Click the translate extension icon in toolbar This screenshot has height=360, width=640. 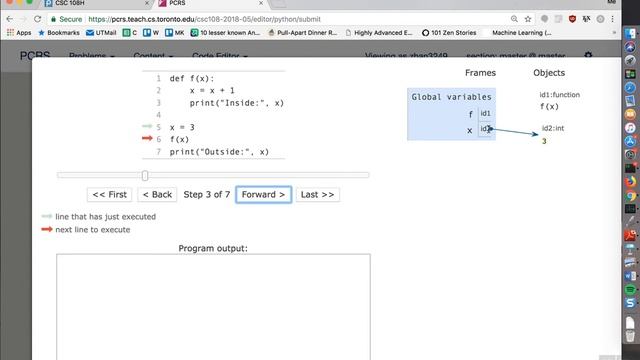tap(587, 19)
